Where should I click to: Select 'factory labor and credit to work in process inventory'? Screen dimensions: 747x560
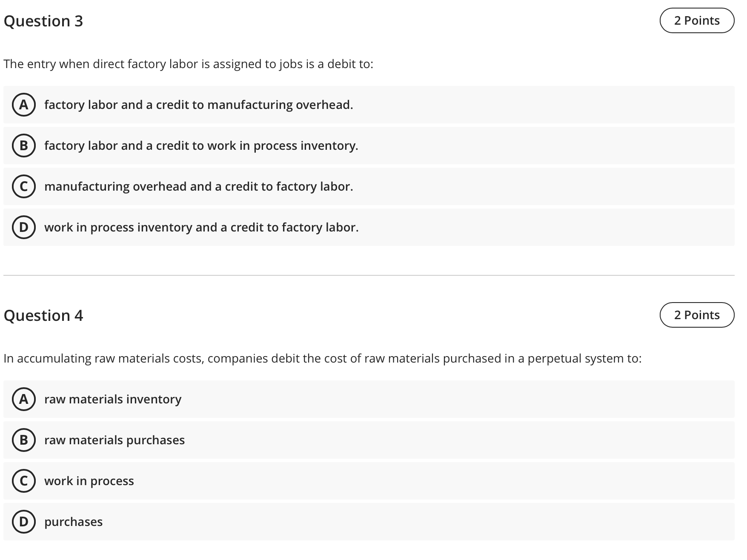(x=201, y=146)
